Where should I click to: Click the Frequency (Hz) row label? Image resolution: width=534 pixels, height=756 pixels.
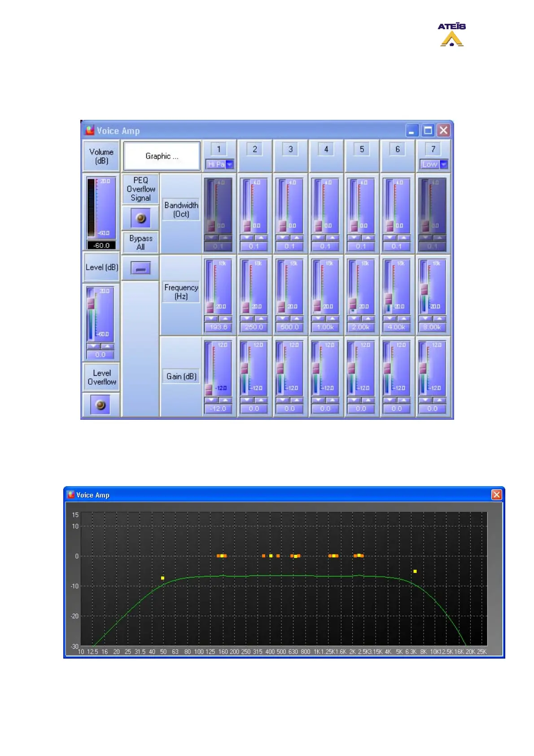(x=181, y=292)
